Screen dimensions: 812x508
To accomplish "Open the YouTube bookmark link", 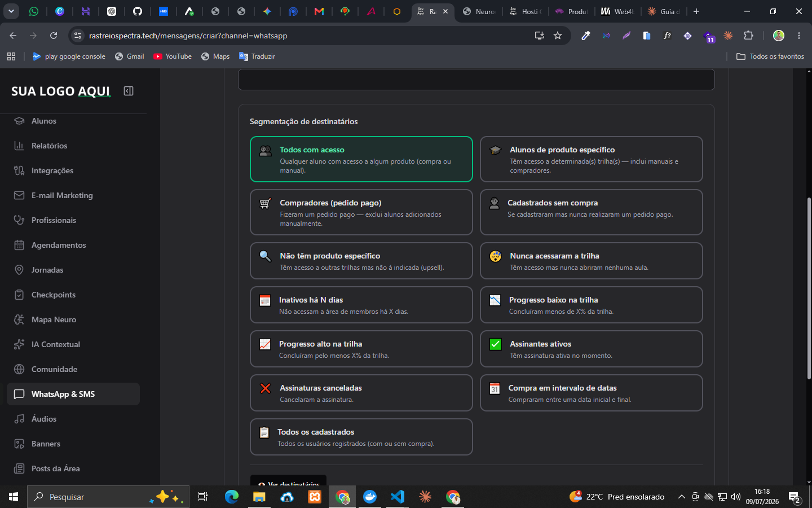I will 173,56.
